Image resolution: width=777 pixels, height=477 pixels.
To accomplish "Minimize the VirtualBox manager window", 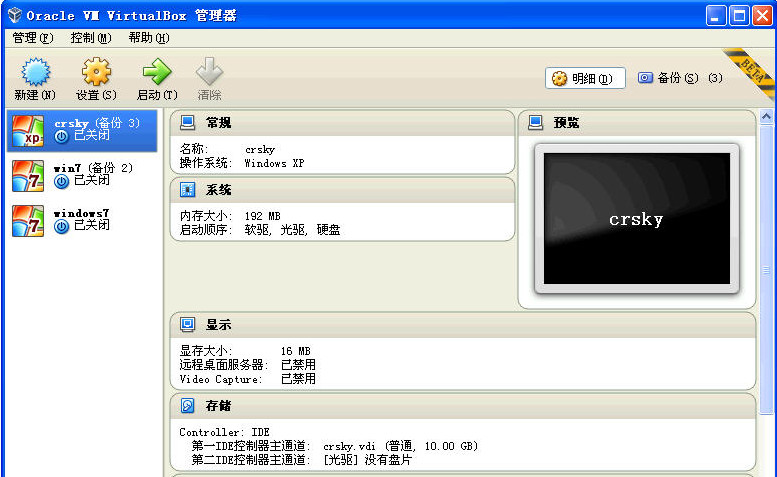I will pos(716,15).
